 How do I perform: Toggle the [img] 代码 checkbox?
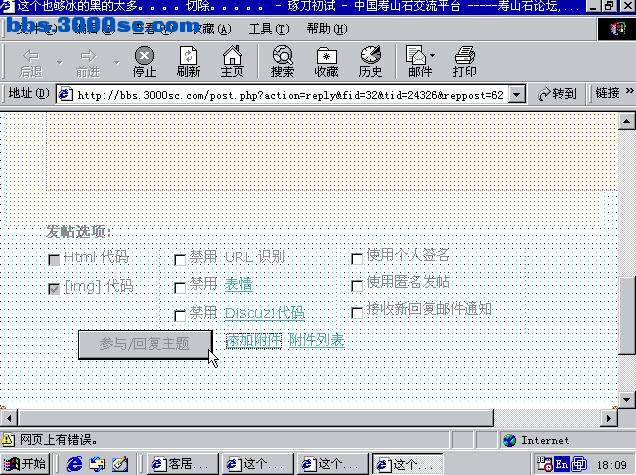click(54, 289)
